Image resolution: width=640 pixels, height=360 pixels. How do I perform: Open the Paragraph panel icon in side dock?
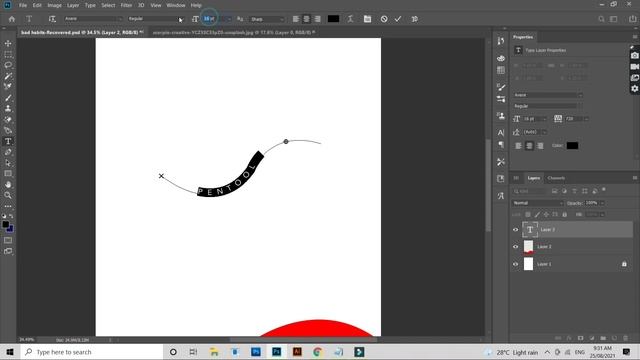(501, 144)
